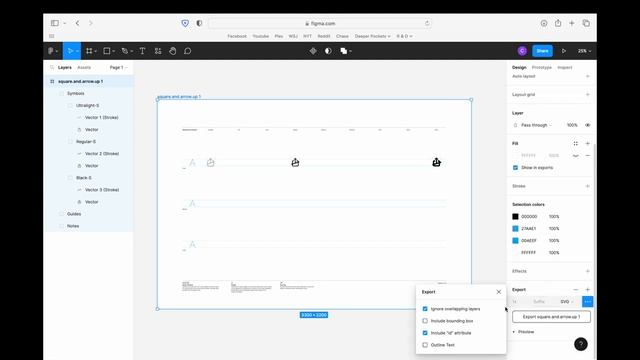This screenshot has width=640, height=360.
Task: Add a new Fill with plus icon
Action: 587,144
